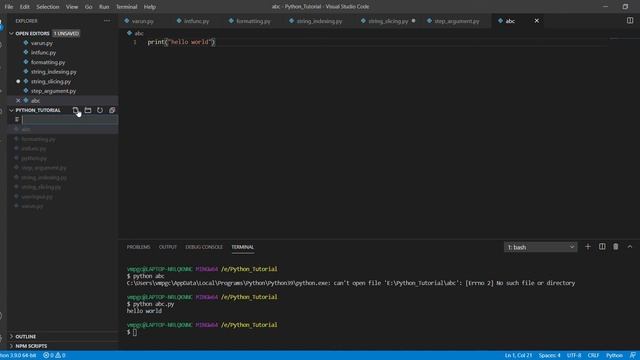Change line endings via 'CRLF'
The width and height of the screenshot is (640, 360).
[593, 356]
